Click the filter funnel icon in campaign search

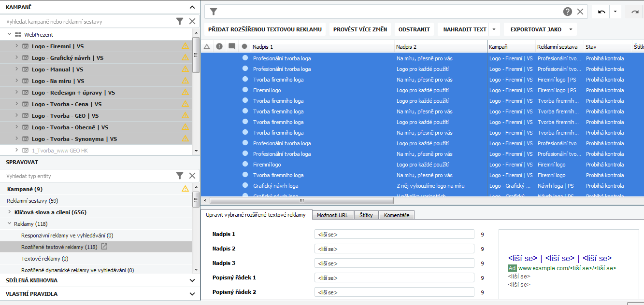tap(180, 21)
